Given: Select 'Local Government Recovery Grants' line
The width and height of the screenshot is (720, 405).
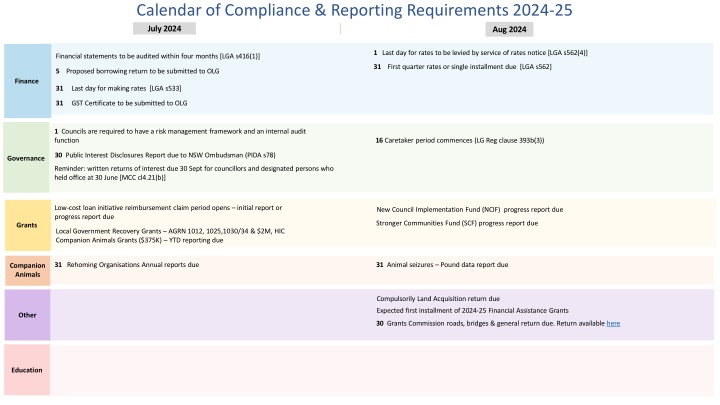Looking at the screenshot, I should [x=170, y=231].
